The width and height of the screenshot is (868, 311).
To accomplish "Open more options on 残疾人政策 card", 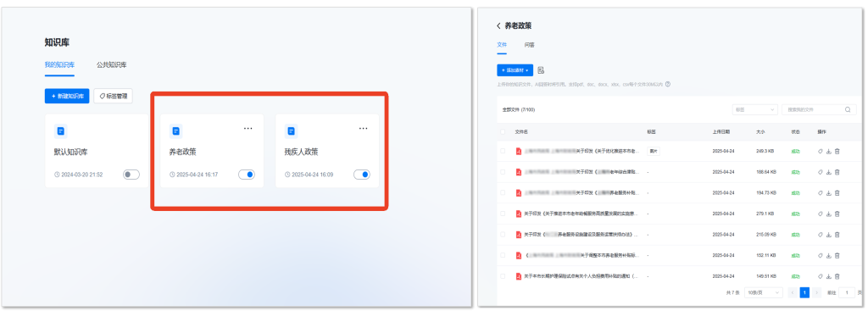I will coord(363,129).
